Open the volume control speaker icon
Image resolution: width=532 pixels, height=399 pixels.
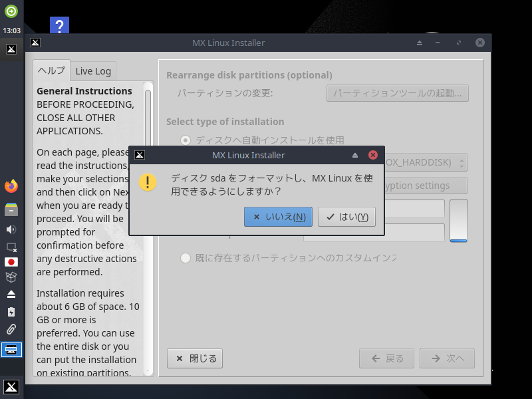point(11,229)
